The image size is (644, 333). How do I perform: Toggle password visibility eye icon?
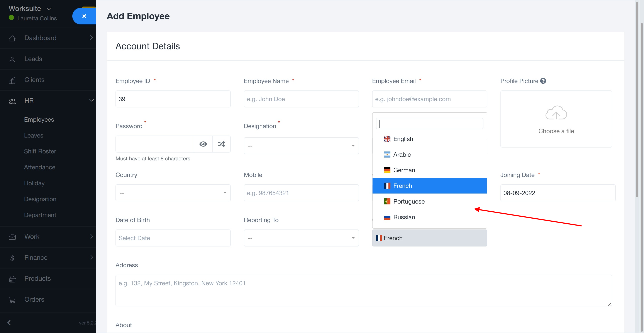203,144
